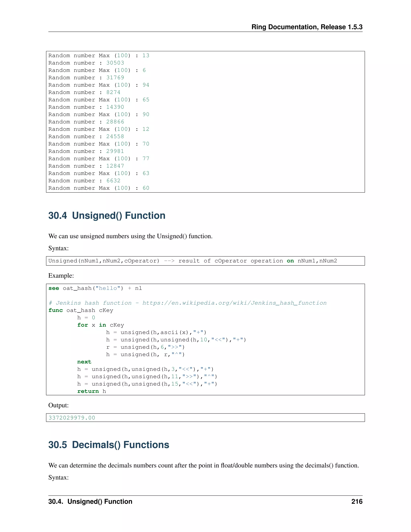The image size is (411, 532).
Task: Click the Unsigned syntax code box
Action: pyautogui.click(x=192, y=261)
